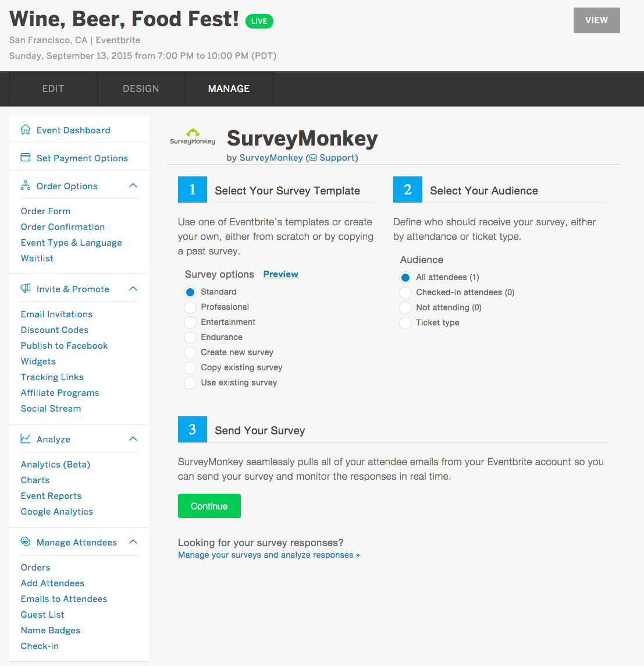Collapse the Order Options section

tap(133, 185)
